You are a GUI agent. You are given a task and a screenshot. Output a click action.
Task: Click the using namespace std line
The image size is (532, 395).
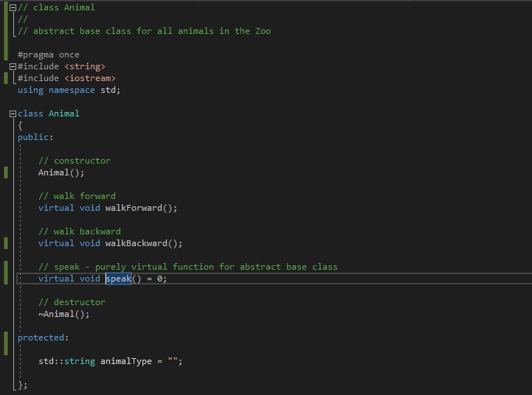click(x=69, y=90)
